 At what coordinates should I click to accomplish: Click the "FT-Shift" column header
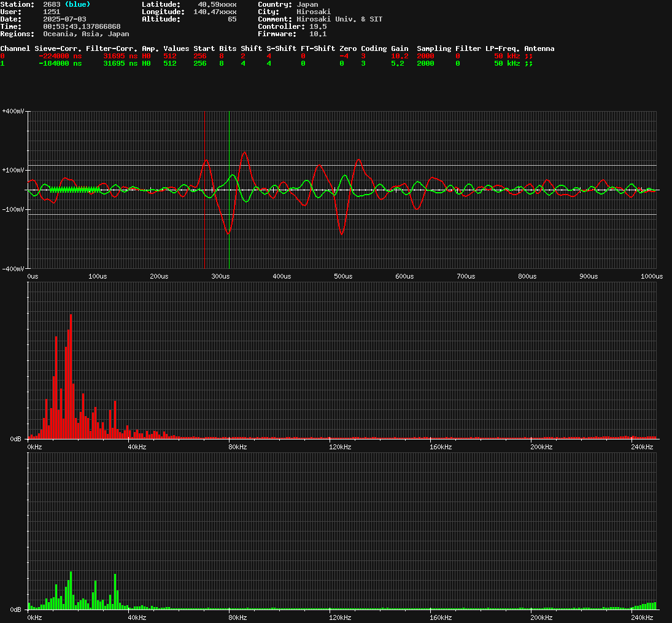(x=318, y=48)
